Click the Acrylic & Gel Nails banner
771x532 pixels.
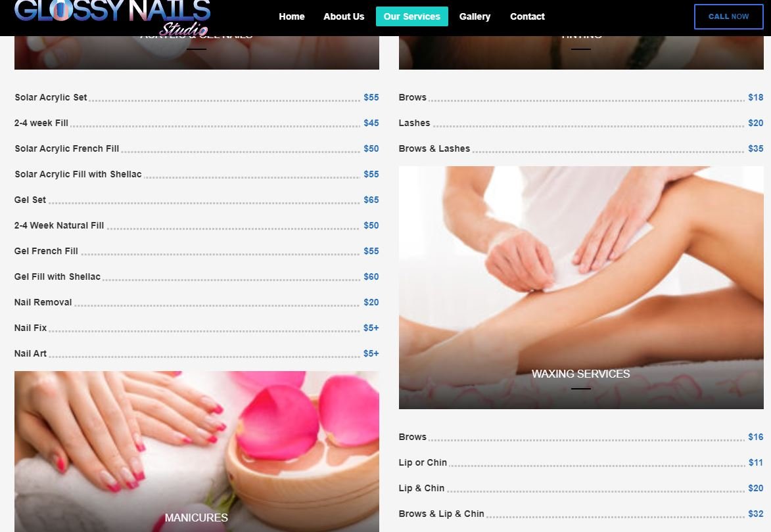click(x=197, y=53)
